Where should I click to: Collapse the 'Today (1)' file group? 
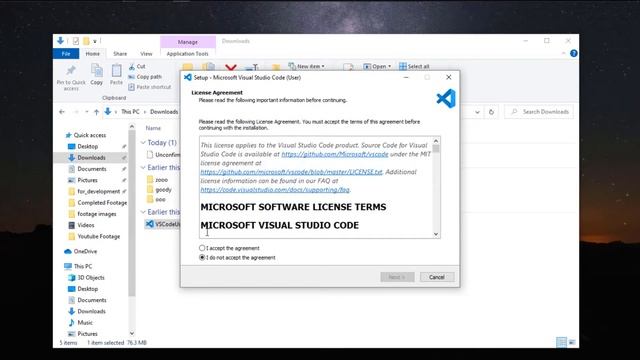[143, 142]
